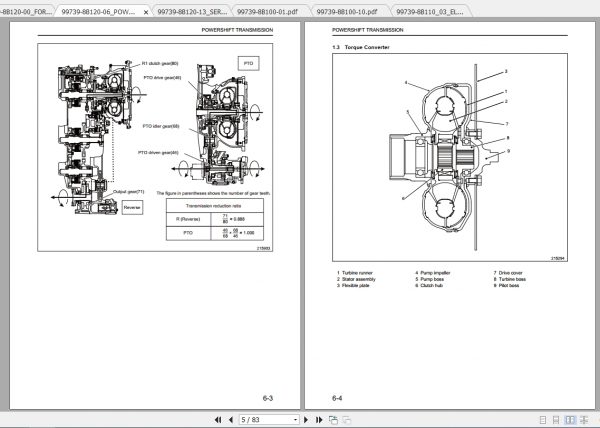Click the 'R (Reverse)' table cell

[x=188, y=219]
